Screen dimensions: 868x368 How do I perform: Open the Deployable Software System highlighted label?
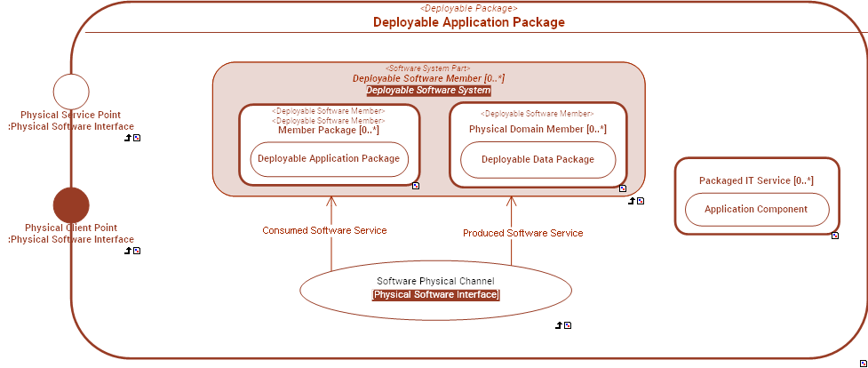[x=428, y=91]
